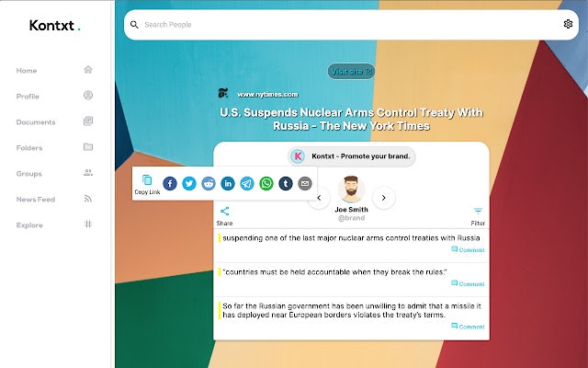Image resolution: width=588 pixels, height=368 pixels.
Task: Click the search magnifier icon
Action: tap(134, 25)
